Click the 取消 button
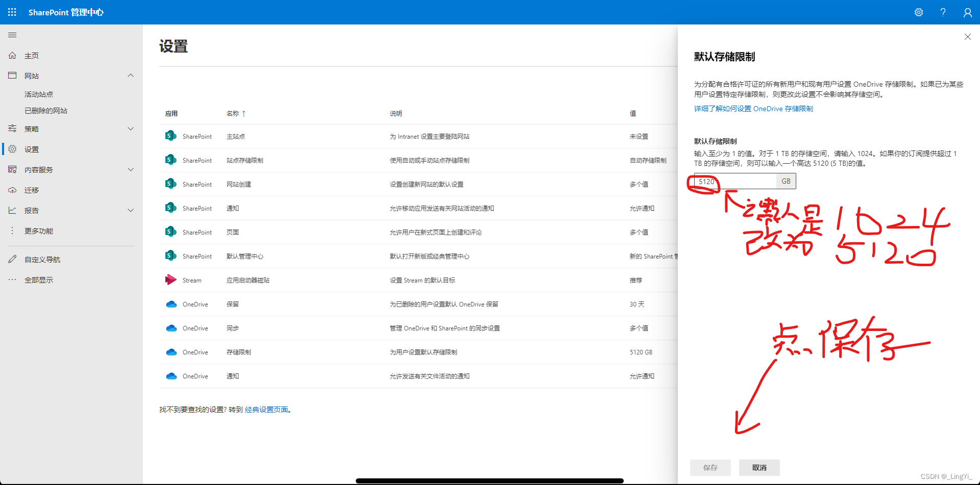The image size is (980, 485). tap(759, 468)
